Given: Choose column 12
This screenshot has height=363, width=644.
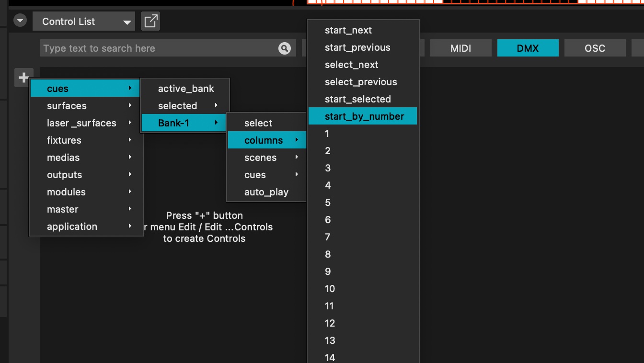Looking at the screenshot, I should point(363,323).
